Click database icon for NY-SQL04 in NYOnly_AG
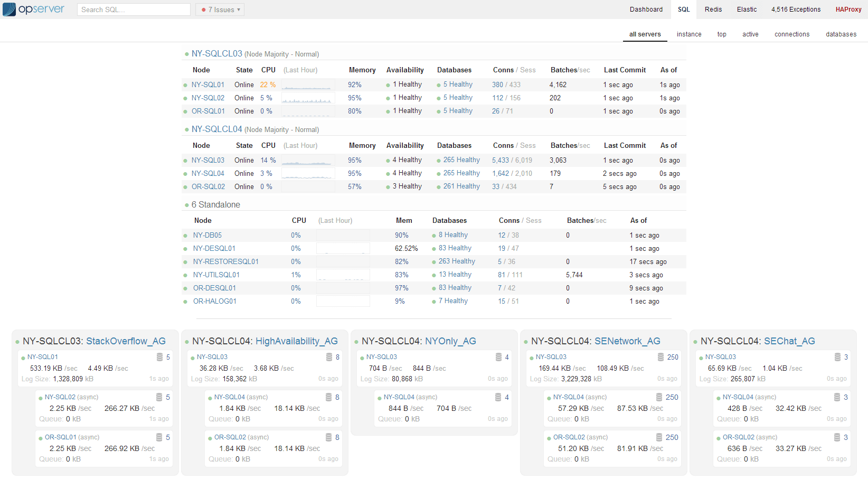Viewport: 868px width, 479px height. [x=498, y=398]
